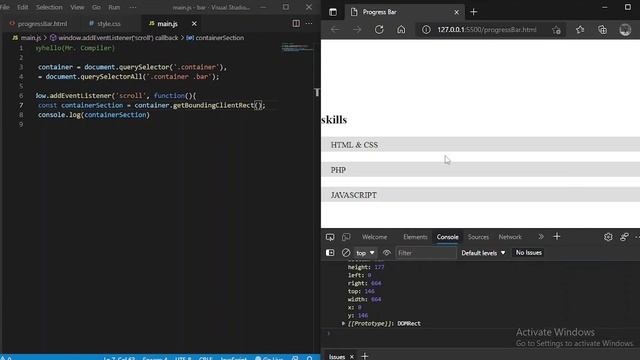Click console.log(containerSection) on line 8
640x360 pixels.
pyautogui.click(x=94, y=115)
